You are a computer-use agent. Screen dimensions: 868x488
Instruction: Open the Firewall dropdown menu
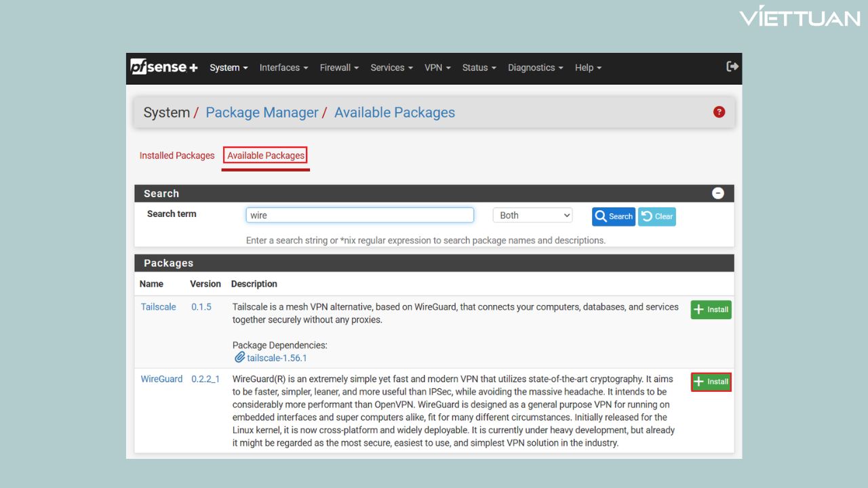tap(339, 68)
